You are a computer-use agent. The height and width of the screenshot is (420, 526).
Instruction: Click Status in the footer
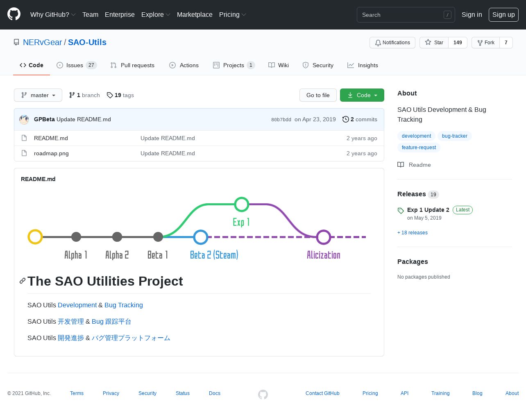click(183, 393)
